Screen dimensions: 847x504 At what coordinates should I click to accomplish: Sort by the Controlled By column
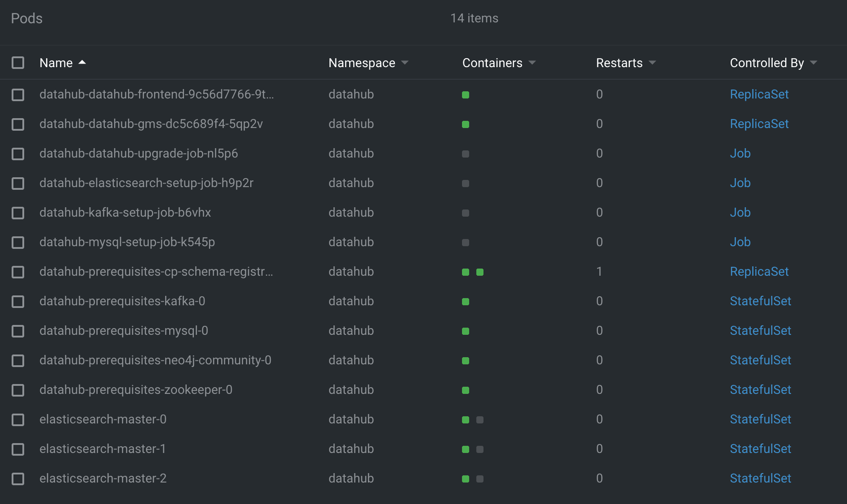coord(774,63)
